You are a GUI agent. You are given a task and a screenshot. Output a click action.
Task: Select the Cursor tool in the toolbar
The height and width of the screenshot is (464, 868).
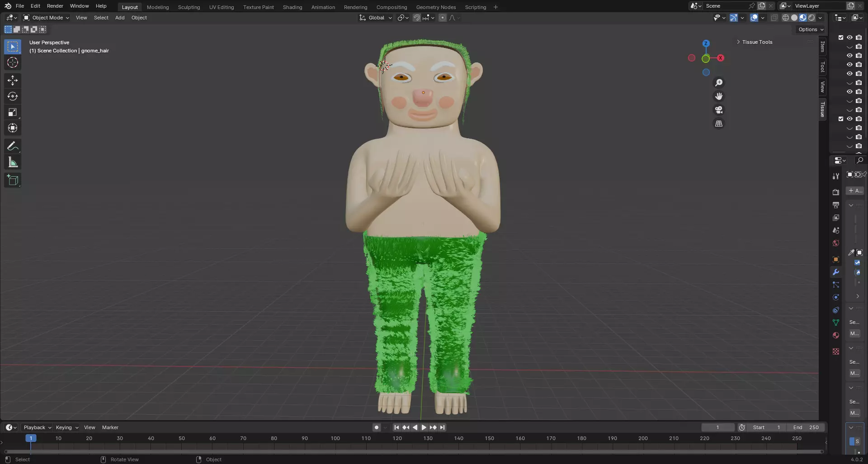point(13,62)
